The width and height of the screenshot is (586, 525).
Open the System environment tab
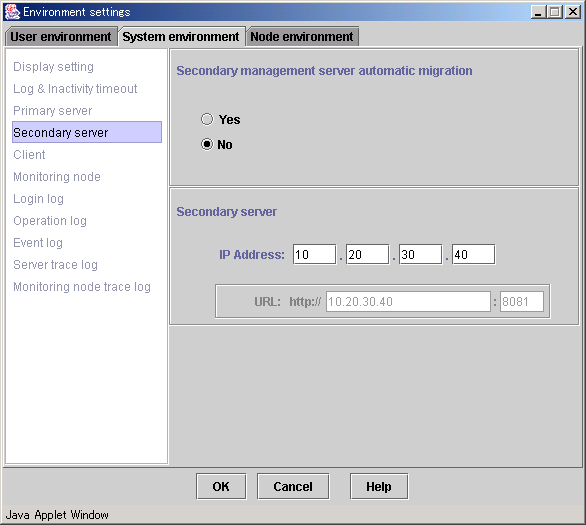pyautogui.click(x=181, y=37)
